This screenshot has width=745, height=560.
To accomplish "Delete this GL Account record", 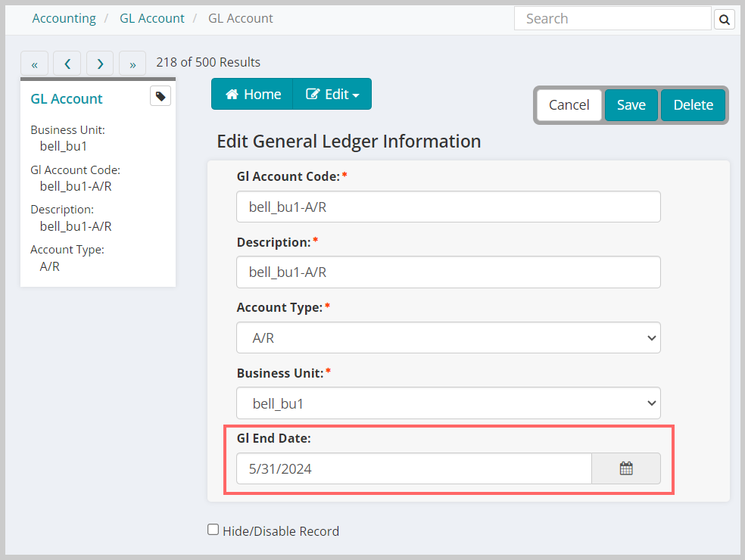I will [x=693, y=105].
